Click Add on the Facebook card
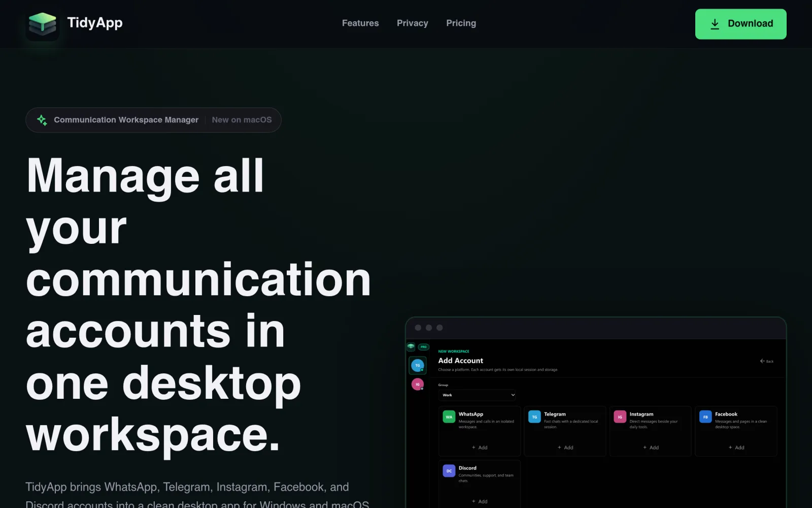Screen dimensions: 812x508 [736, 448]
